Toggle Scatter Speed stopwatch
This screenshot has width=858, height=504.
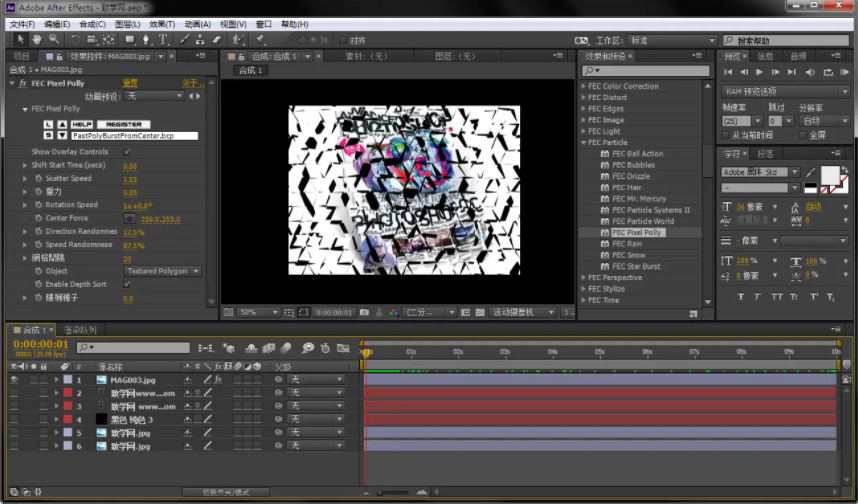[38, 178]
